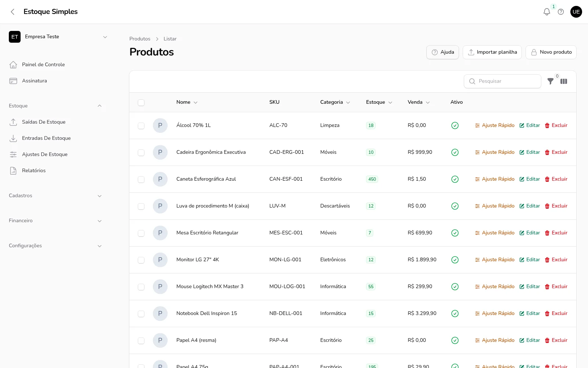This screenshot has width=588, height=368.
Task: Click the Ajuda button
Action: pos(442,52)
